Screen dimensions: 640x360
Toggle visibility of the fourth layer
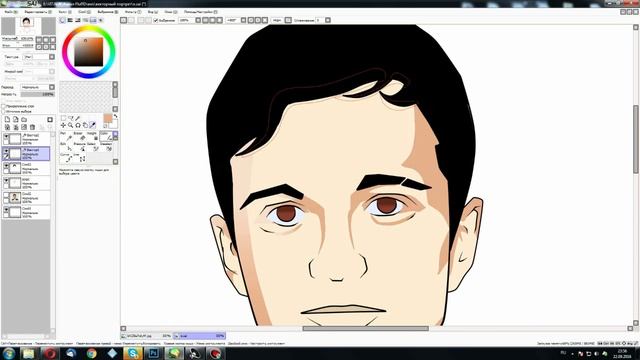(x=6, y=180)
